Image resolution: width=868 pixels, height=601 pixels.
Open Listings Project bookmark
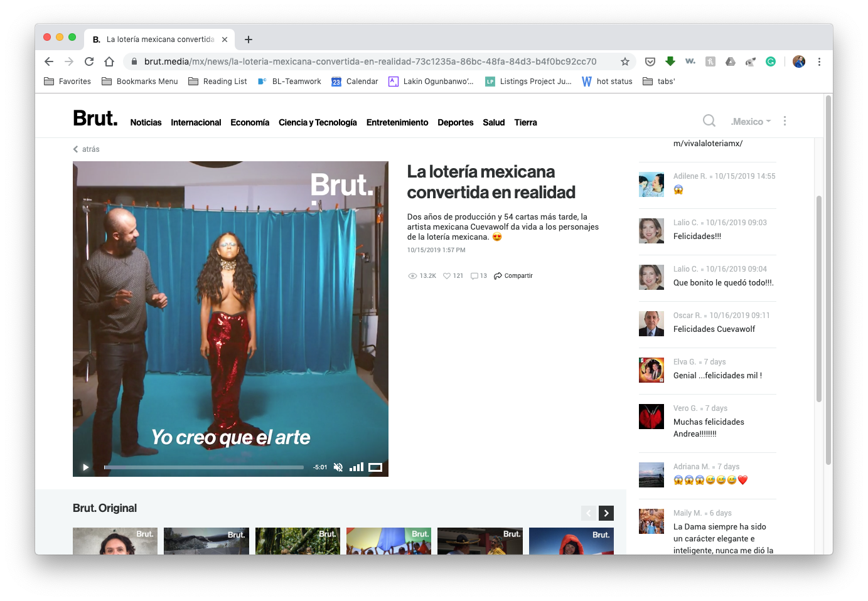pyautogui.click(x=528, y=82)
